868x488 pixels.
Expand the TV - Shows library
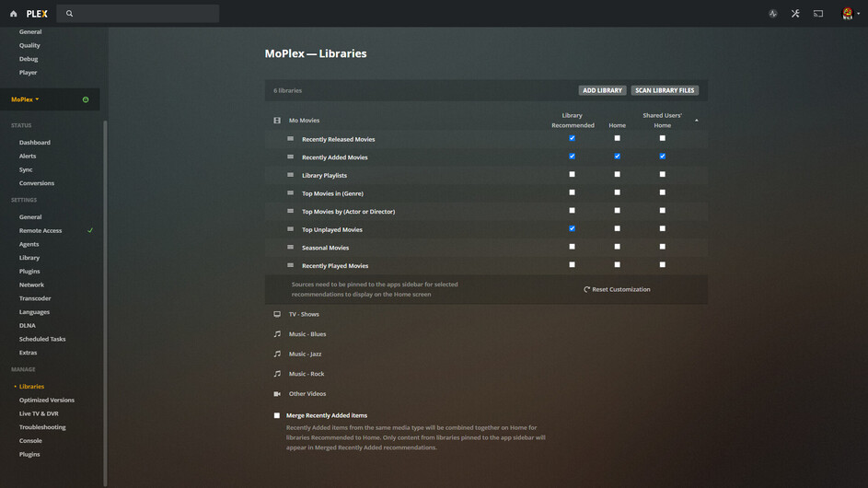pos(304,314)
